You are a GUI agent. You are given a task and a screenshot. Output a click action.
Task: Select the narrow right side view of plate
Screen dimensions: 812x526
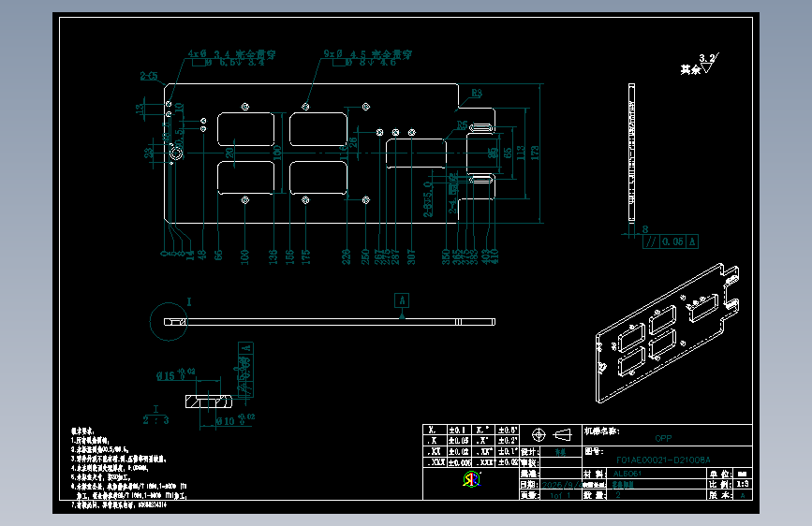pos(631,153)
